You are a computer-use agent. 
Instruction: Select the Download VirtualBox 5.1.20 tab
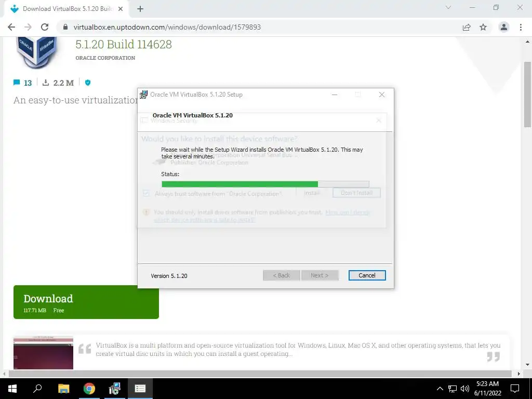coord(66,9)
